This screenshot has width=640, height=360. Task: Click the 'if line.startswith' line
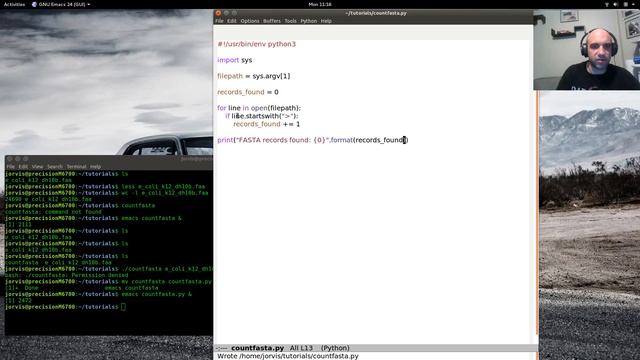(262, 116)
